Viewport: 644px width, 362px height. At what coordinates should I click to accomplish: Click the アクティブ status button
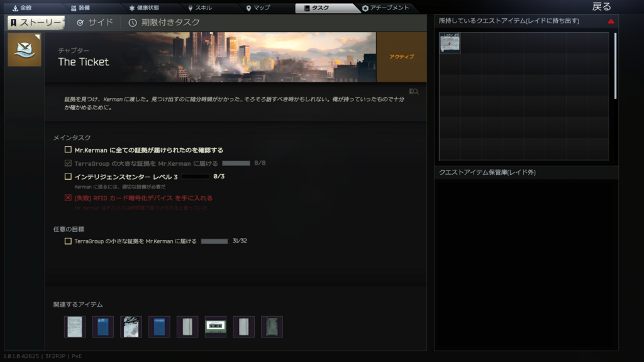click(401, 57)
